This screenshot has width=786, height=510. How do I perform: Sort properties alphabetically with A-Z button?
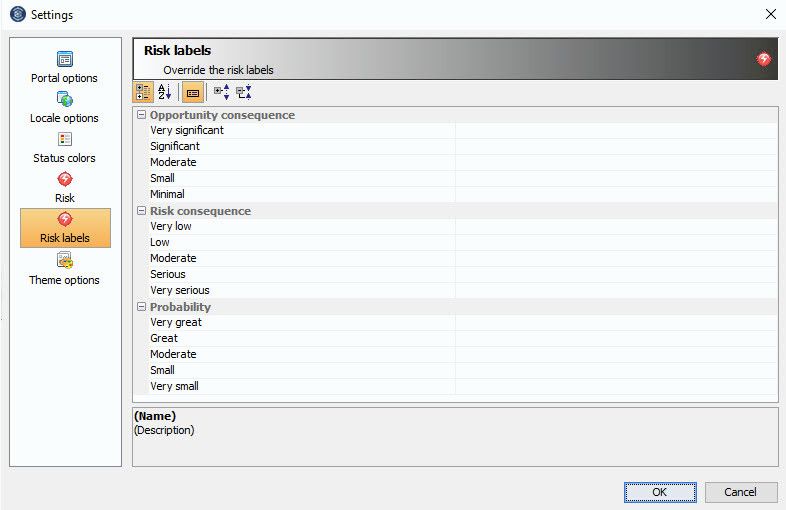click(164, 92)
